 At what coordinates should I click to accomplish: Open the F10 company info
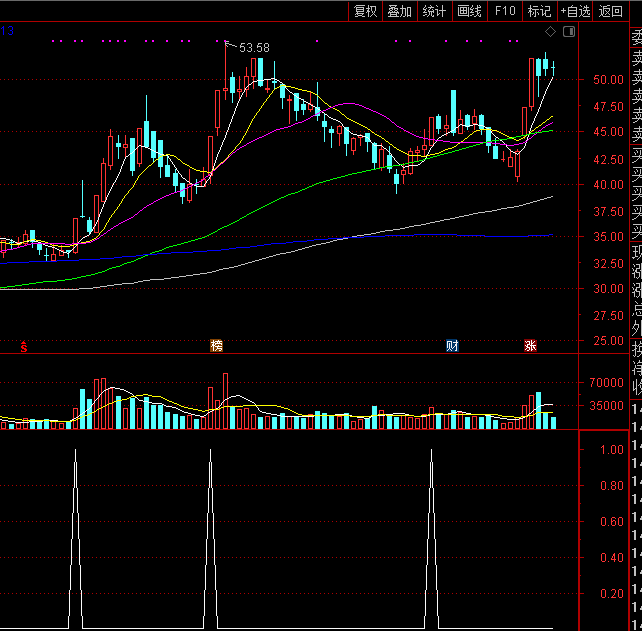tap(505, 11)
